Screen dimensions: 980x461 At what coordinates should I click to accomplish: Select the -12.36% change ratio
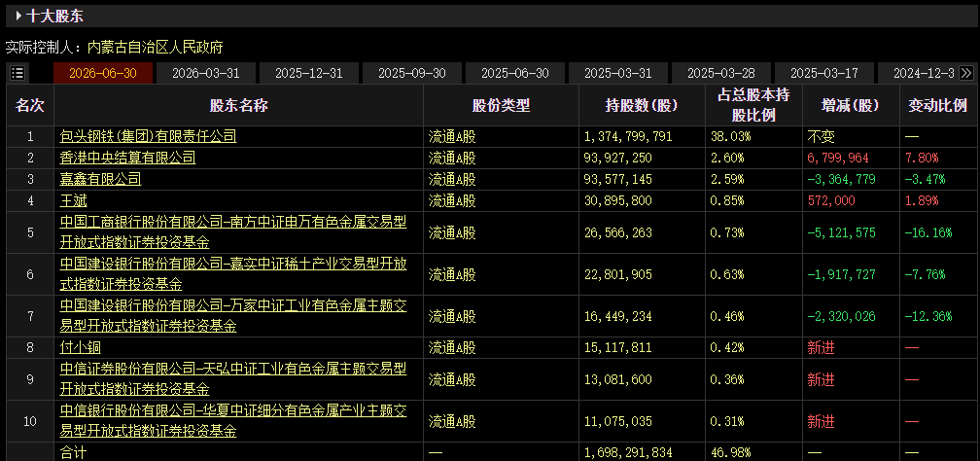click(x=928, y=316)
